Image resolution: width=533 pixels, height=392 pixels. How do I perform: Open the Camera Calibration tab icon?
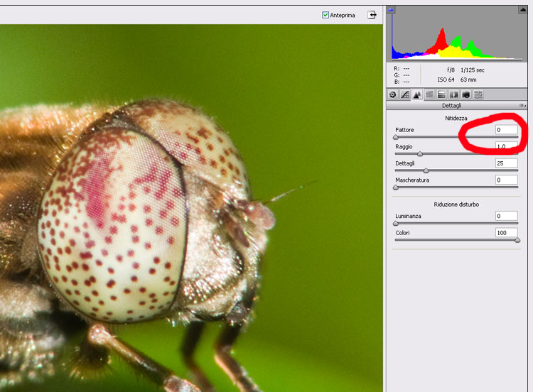click(x=466, y=94)
